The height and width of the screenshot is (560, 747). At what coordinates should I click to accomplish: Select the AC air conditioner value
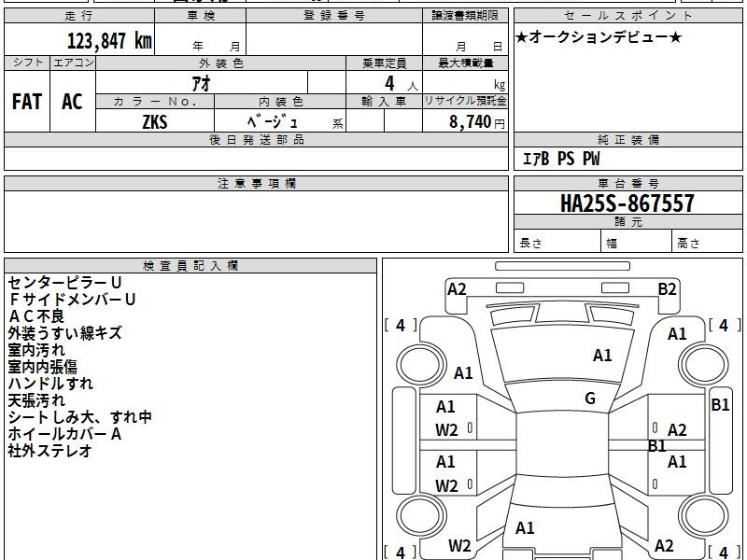tap(72, 102)
